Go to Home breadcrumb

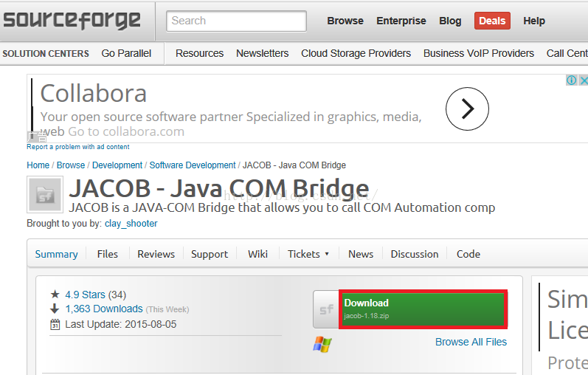tap(38, 165)
